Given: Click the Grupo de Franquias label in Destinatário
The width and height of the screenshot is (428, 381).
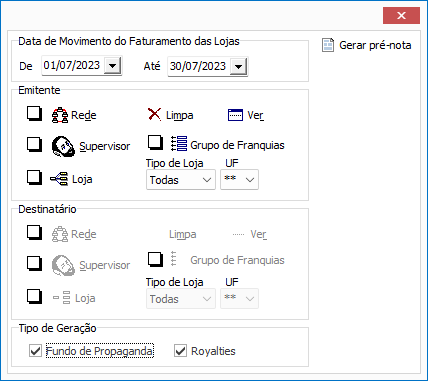Looking at the screenshot, I should click(237, 260).
